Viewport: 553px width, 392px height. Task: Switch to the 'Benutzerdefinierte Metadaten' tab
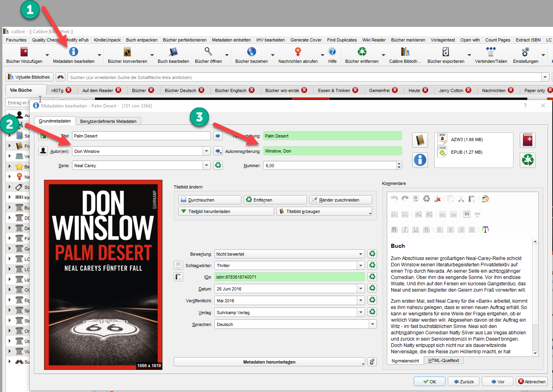point(108,121)
